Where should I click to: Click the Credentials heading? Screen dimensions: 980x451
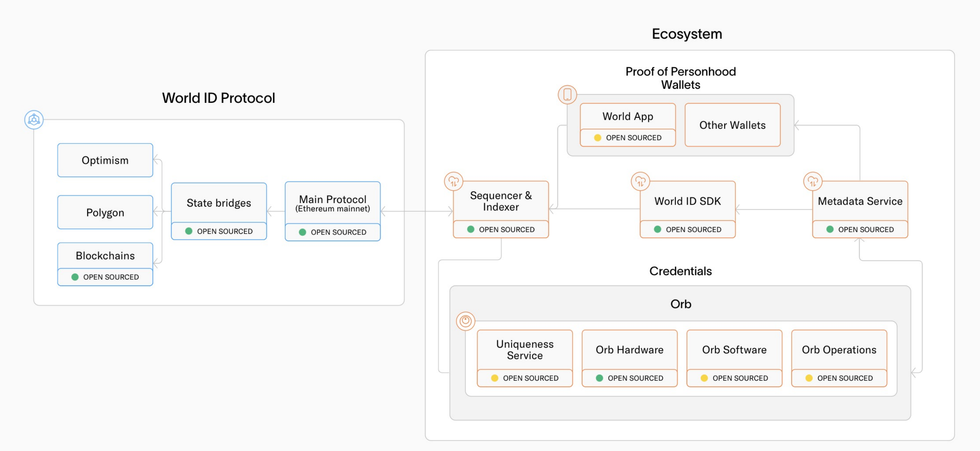(x=681, y=271)
